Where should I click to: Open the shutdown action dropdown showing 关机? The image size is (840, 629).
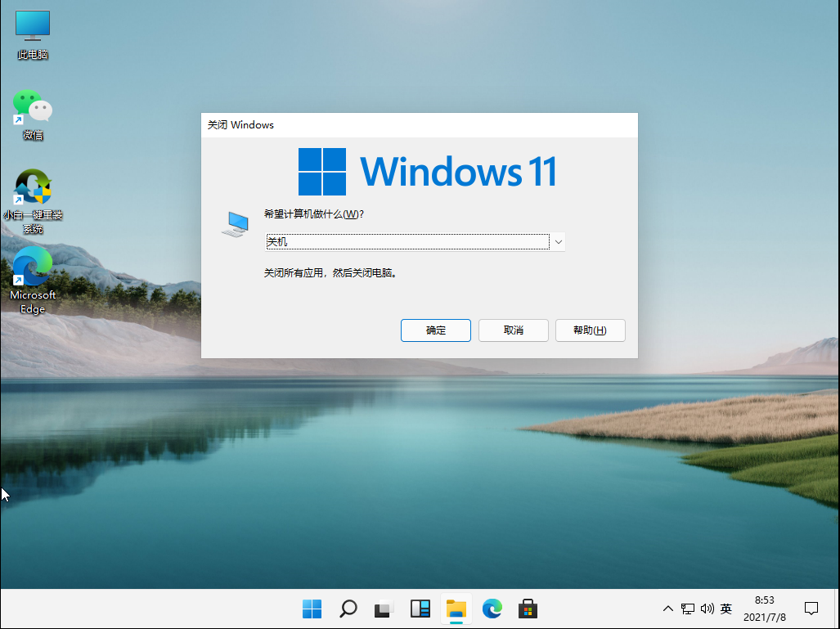click(x=557, y=241)
